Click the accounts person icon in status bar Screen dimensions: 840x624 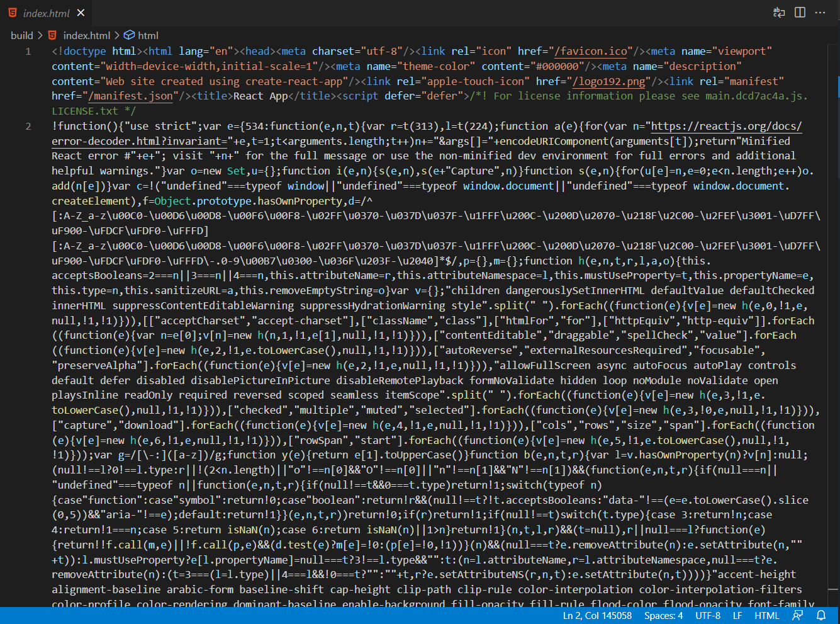(797, 616)
